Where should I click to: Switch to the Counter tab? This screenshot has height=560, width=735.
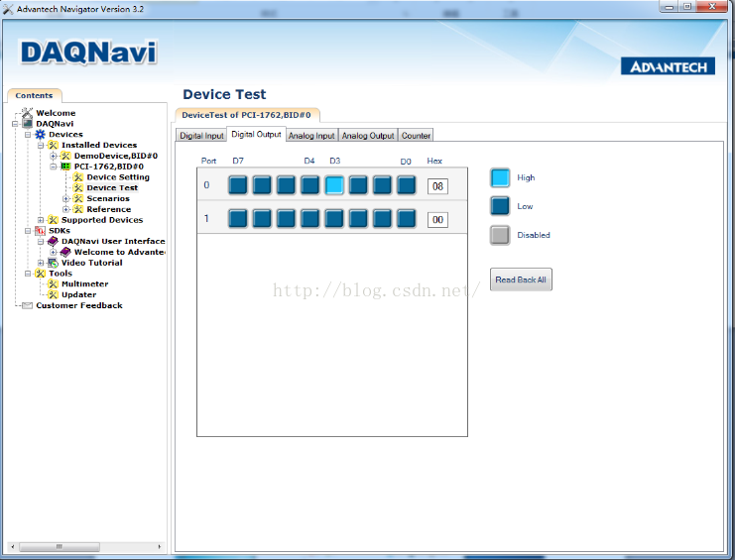click(416, 136)
